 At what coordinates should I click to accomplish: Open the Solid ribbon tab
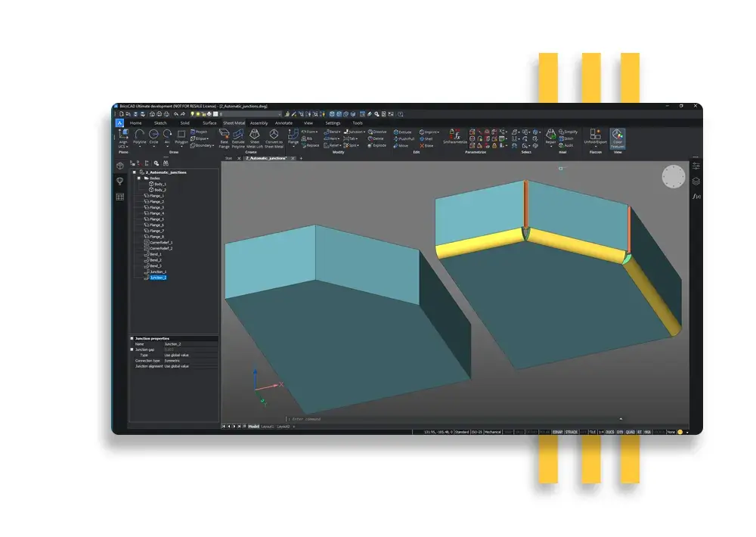[184, 123]
